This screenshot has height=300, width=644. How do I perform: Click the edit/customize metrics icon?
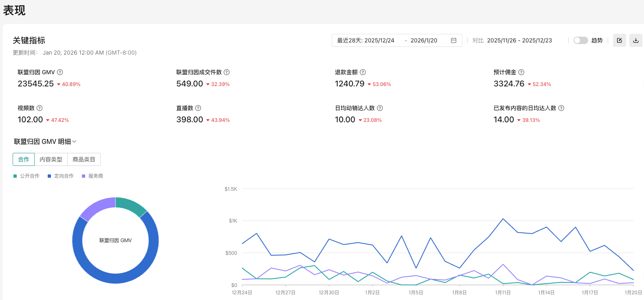click(x=619, y=40)
